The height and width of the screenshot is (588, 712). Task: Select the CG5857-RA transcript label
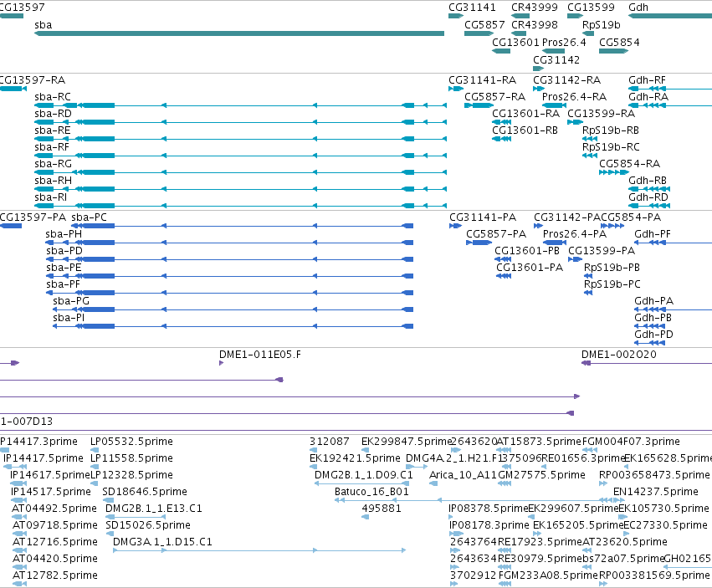(495, 97)
